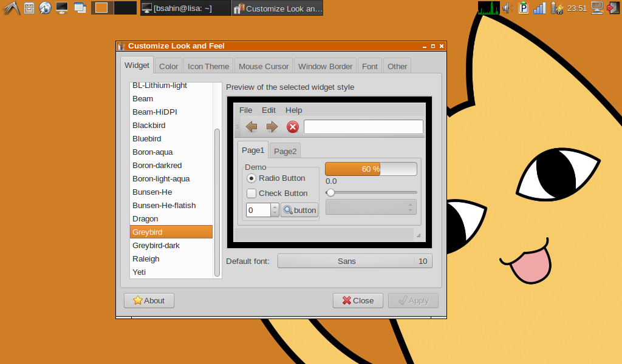Select the Raleigh theme
Image resolution: width=622 pixels, height=364 pixels.
[171, 259]
